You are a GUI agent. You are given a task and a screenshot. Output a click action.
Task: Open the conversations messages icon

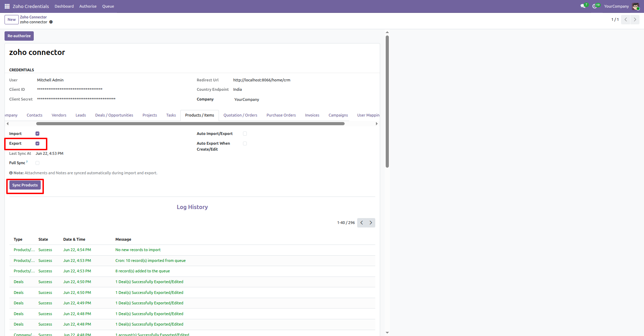pos(583,6)
